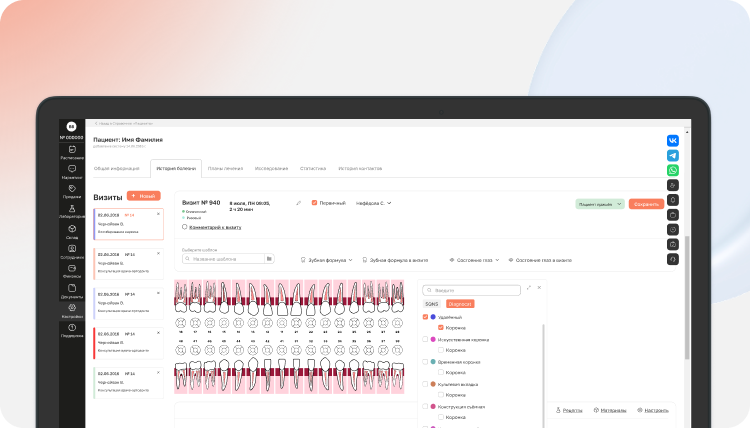Select the orange Diagnosis tab in panel
750x428 pixels.
[460, 304]
